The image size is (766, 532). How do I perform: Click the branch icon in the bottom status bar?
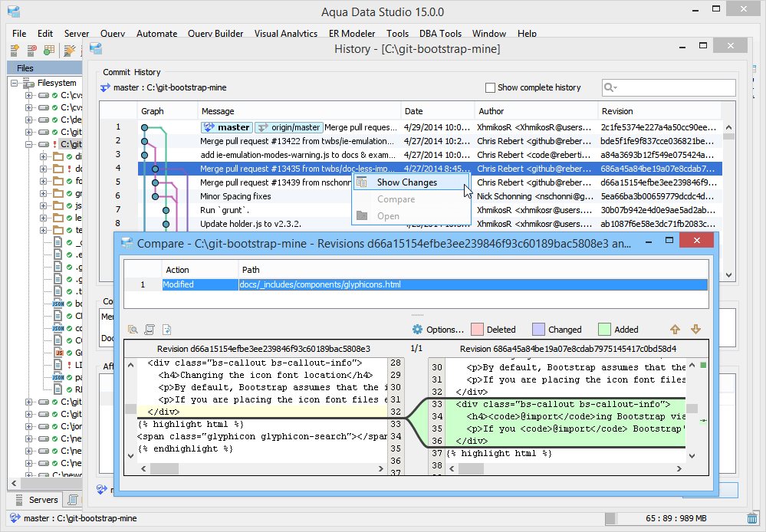(x=15, y=518)
